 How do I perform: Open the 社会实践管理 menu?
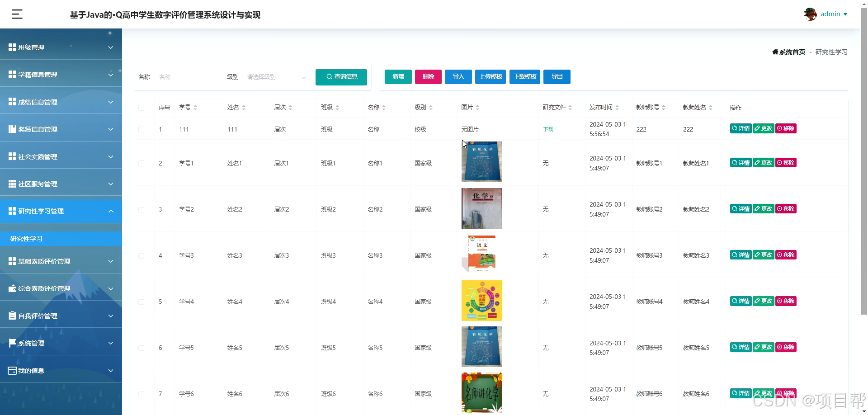point(61,157)
